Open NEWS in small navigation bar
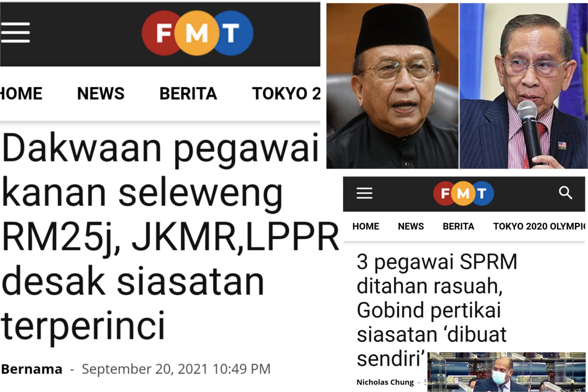 [x=411, y=226]
